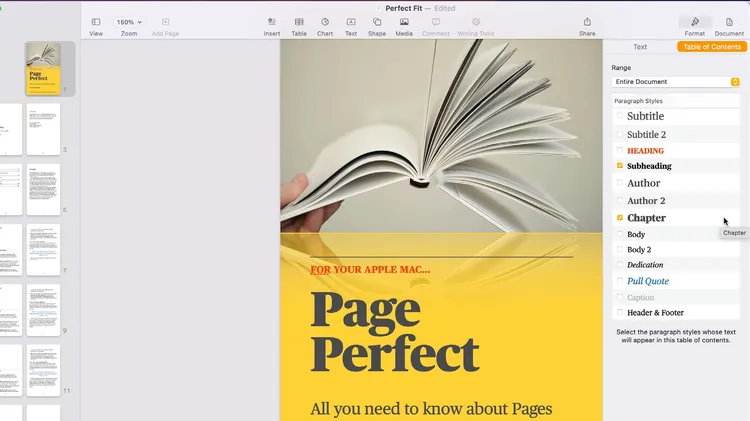
Task: Enable the Pull Quote style checkbox
Action: pyautogui.click(x=620, y=281)
